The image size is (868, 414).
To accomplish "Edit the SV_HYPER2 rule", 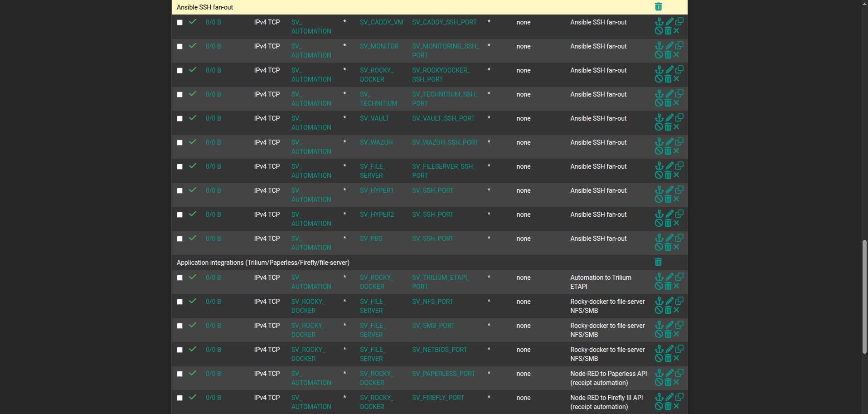I will (669, 214).
